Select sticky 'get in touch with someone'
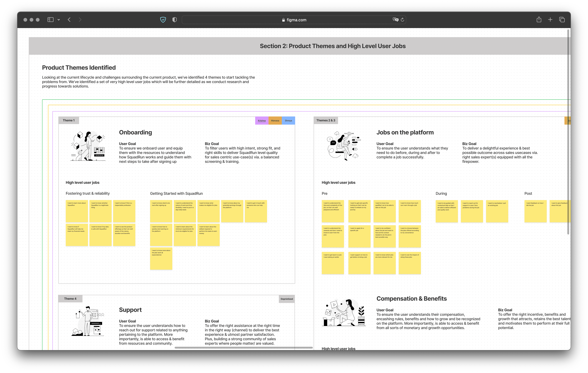The width and height of the screenshot is (588, 373). pos(256,211)
